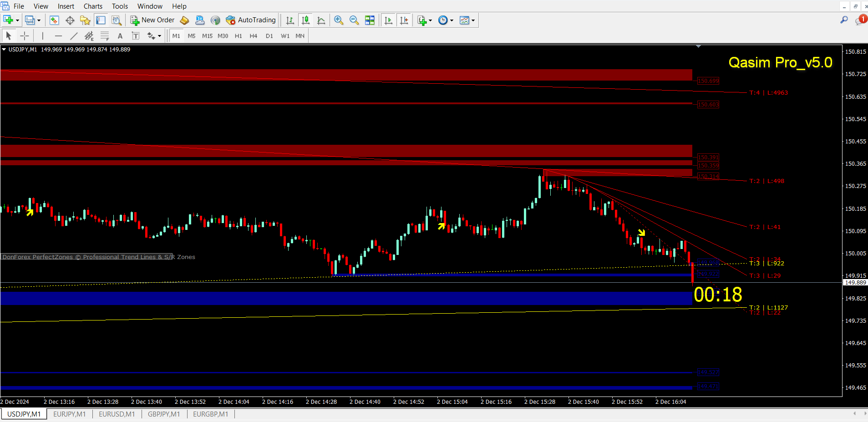868x422 pixels.
Task: Draw a horizontal line
Action: coord(58,36)
